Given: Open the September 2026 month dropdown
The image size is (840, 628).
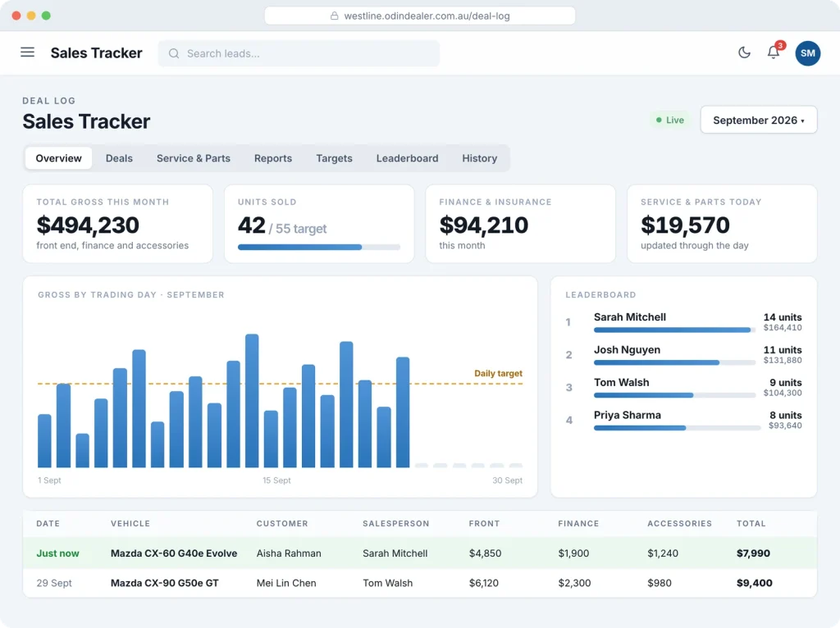Looking at the screenshot, I should (759, 120).
